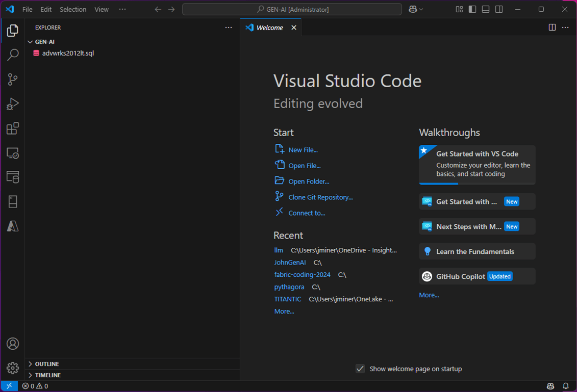The width and height of the screenshot is (577, 392).
Task: Open the Azure icon in activity bar
Action: (x=13, y=226)
